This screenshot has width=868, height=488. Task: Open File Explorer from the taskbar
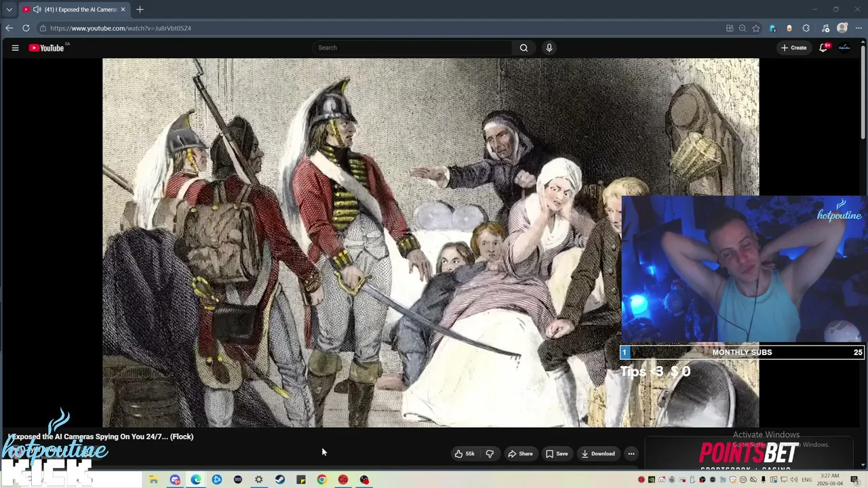154,480
